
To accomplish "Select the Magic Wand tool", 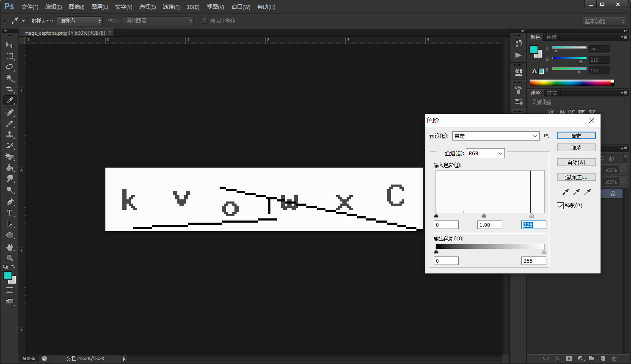I will 10,78.
